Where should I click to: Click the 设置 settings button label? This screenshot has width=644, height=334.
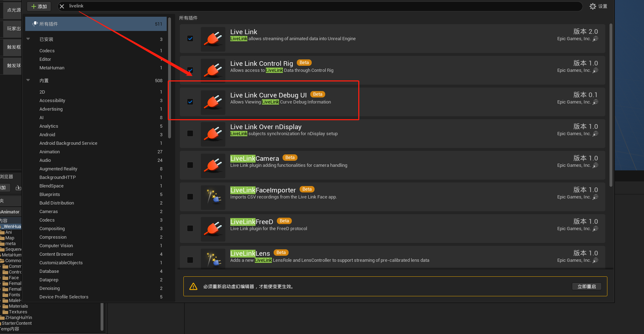603,6
